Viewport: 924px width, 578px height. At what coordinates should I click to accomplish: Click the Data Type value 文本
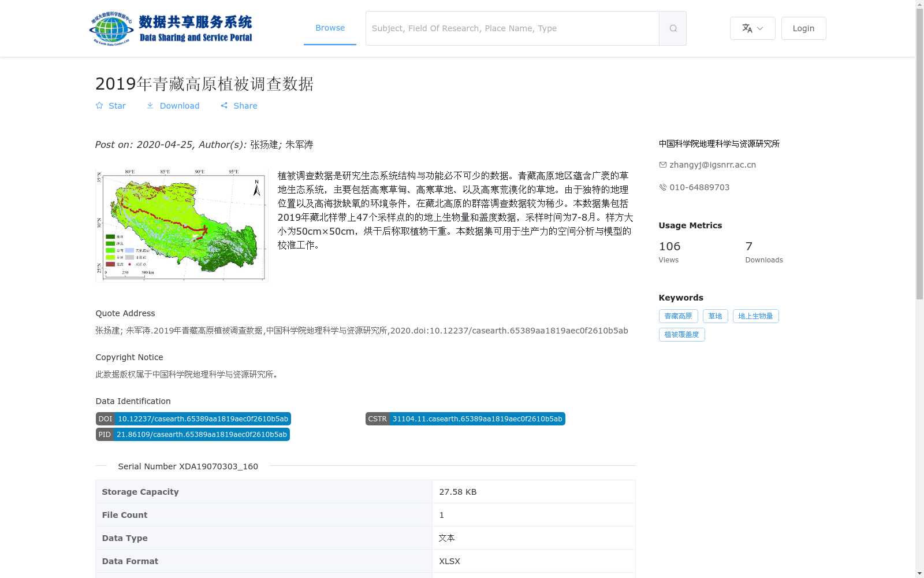pos(446,538)
